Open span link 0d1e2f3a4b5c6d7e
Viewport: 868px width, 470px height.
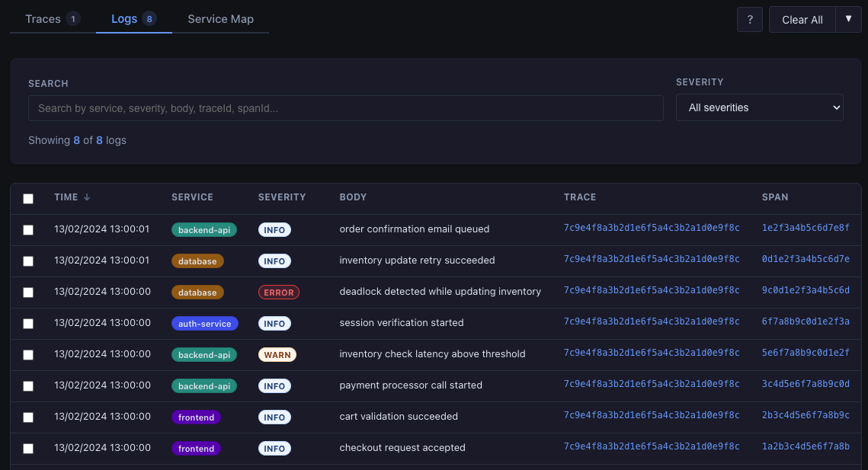[806, 258]
